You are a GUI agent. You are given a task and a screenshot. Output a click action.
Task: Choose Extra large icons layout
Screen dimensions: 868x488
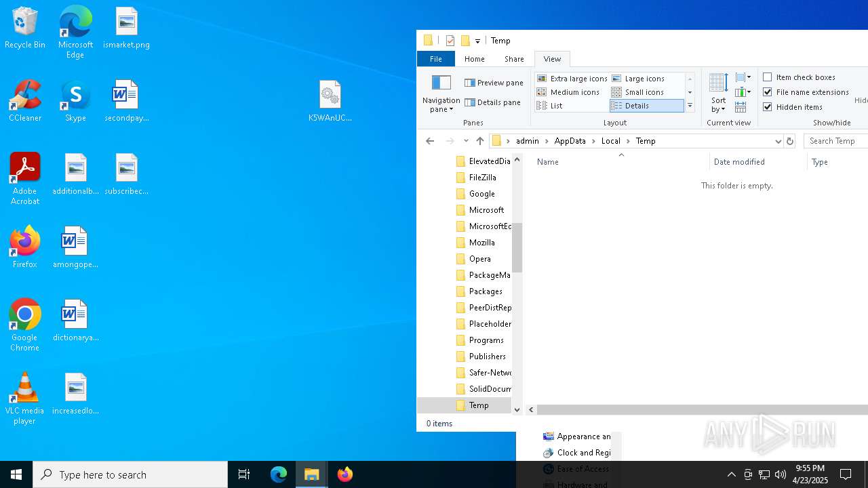click(x=572, y=79)
